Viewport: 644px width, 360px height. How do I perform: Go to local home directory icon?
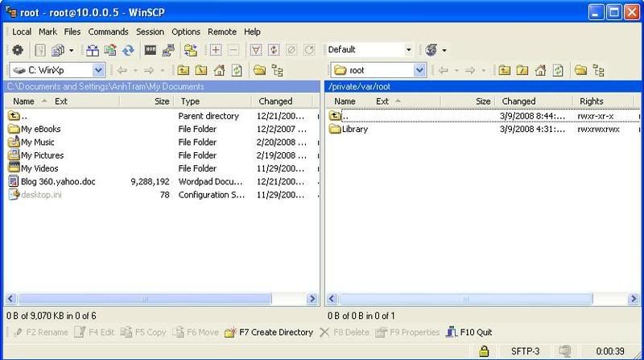(x=219, y=70)
